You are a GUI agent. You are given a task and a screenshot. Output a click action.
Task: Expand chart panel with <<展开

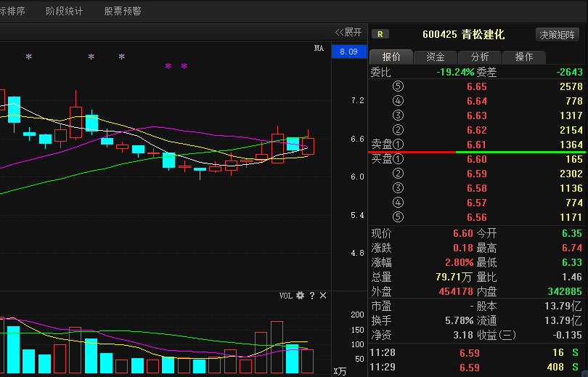tap(348, 32)
